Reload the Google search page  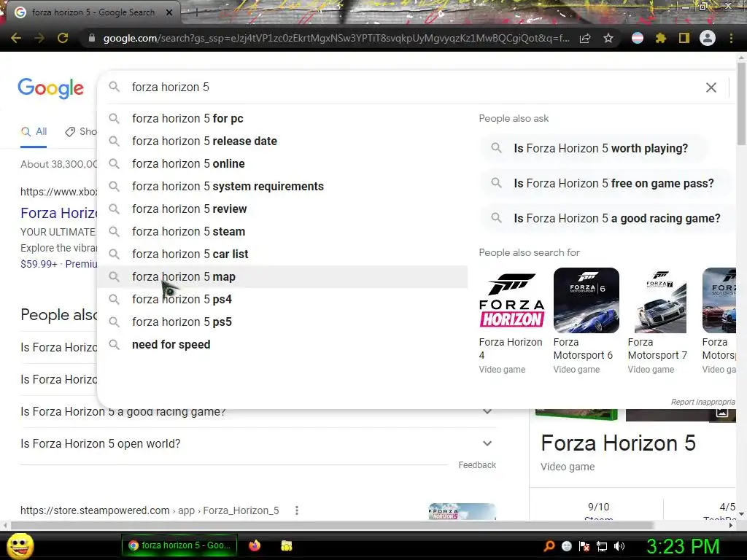(x=63, y=38)
